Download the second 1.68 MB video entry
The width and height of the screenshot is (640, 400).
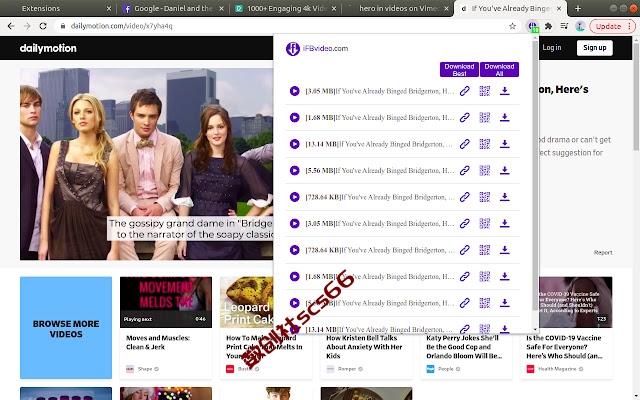coord(504,277)
